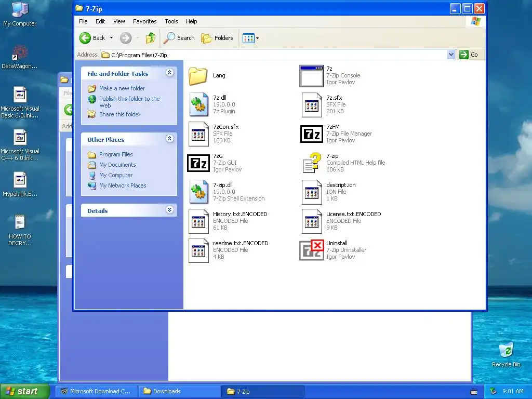Select Microsoft Visual Basic 6.0 desktop file

[20, 102]
